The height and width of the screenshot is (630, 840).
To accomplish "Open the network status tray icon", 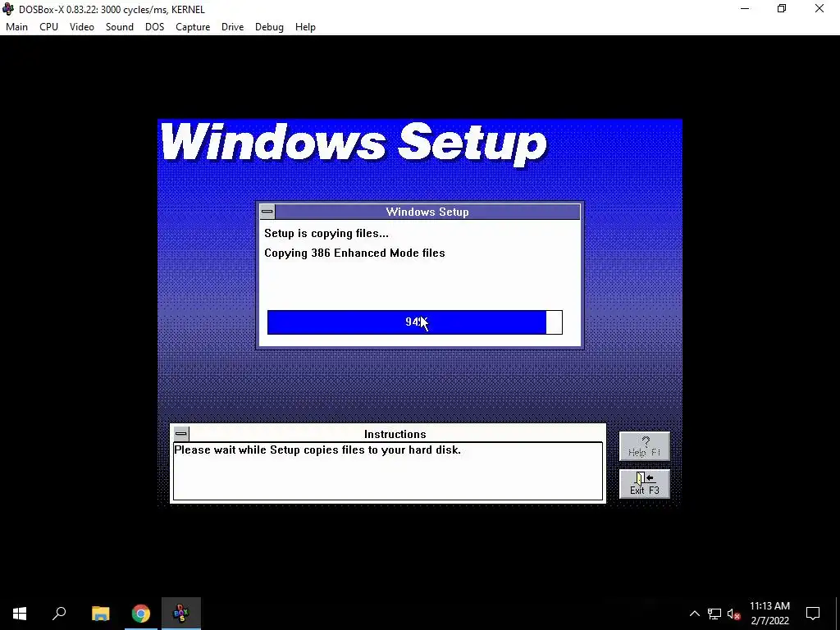I will point(714,614).
